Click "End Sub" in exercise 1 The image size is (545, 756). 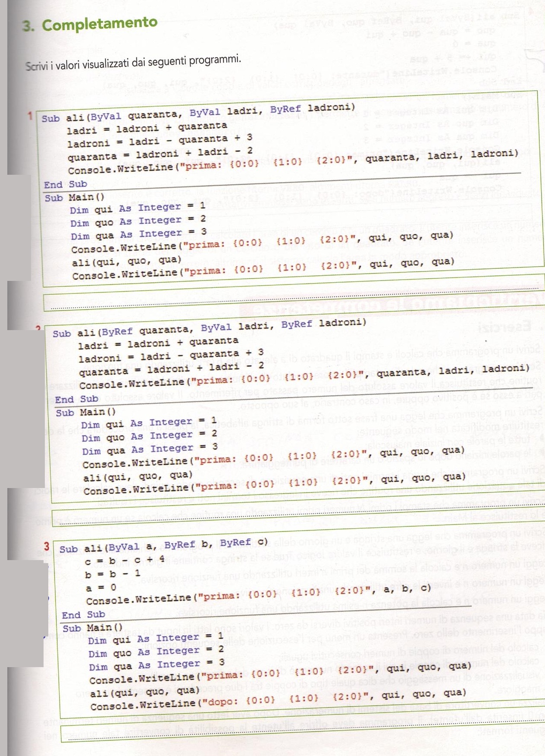click(66, 184)
